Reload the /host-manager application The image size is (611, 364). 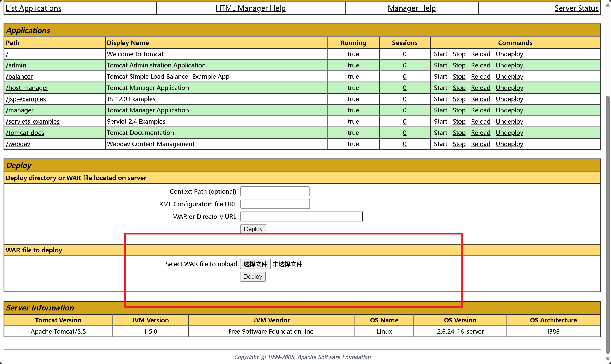pyautogui.click(x=480, y=88)
